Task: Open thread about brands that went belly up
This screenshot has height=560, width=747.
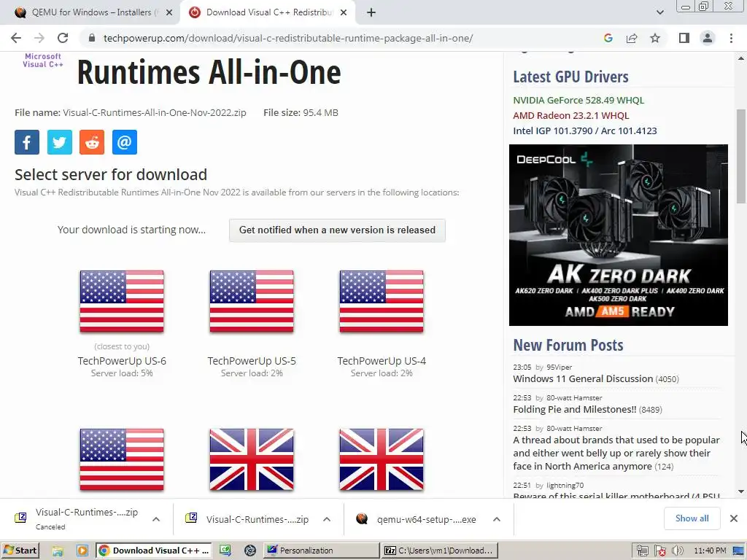Action: [x=616, y=453]
